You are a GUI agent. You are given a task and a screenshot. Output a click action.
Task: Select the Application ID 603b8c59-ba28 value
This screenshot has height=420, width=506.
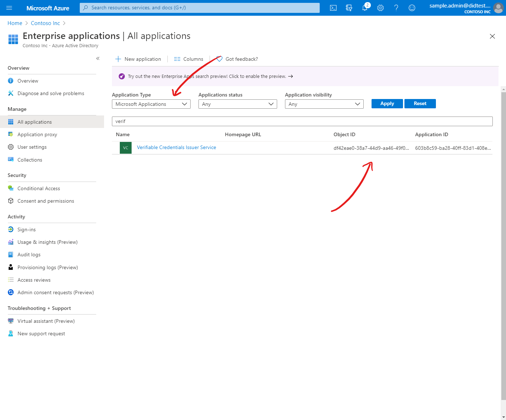pos(453,148)
